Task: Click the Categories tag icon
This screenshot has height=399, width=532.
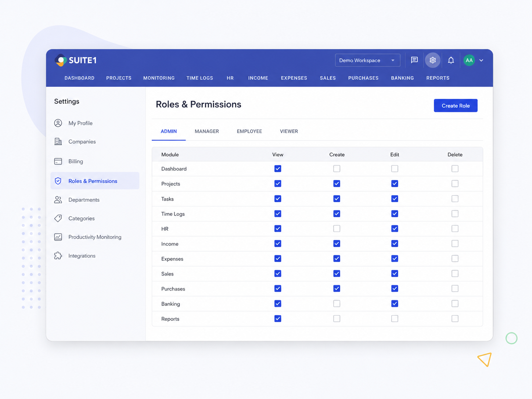Action: (58, 218)
